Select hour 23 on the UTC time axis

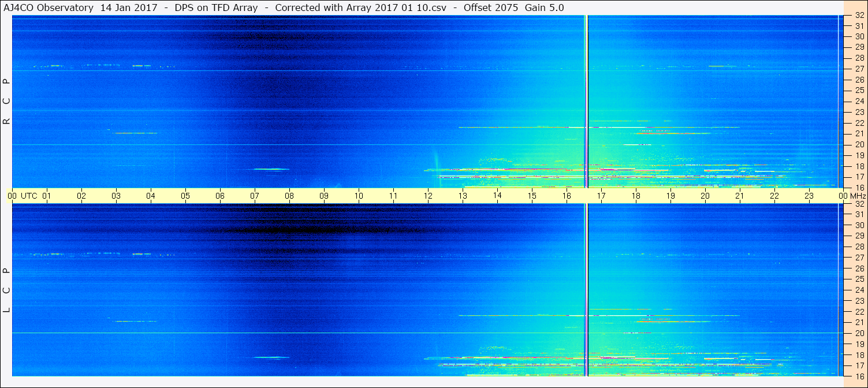click(809, 196)
